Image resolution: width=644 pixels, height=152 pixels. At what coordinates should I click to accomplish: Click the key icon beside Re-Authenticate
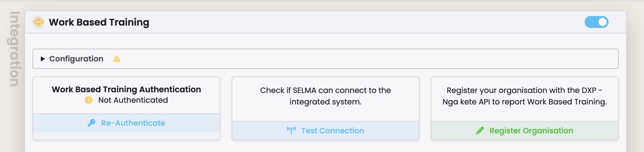click(x=92, y=123)
